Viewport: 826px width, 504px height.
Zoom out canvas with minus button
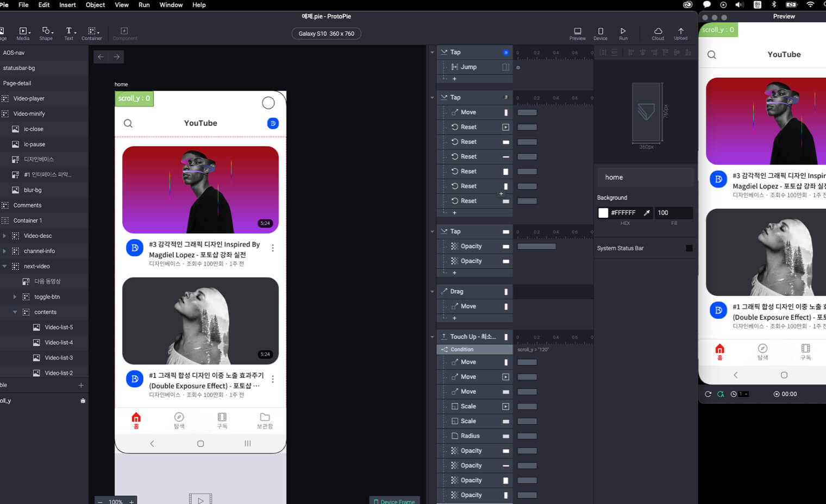[100, 502]
